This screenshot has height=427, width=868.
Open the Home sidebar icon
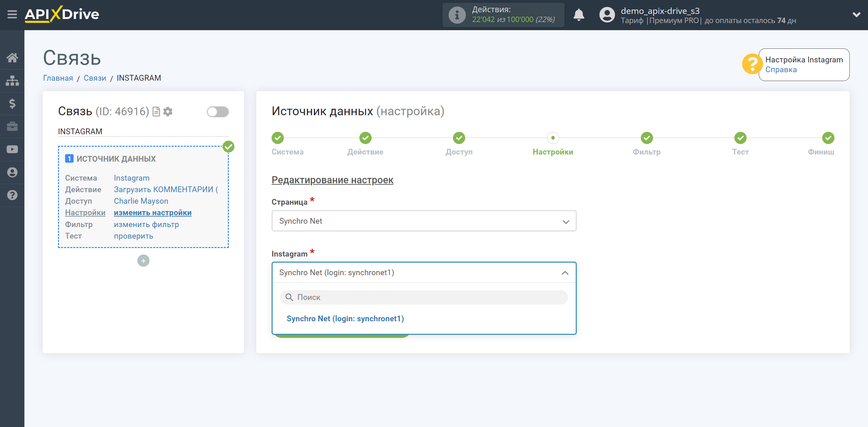pos(12,58)
